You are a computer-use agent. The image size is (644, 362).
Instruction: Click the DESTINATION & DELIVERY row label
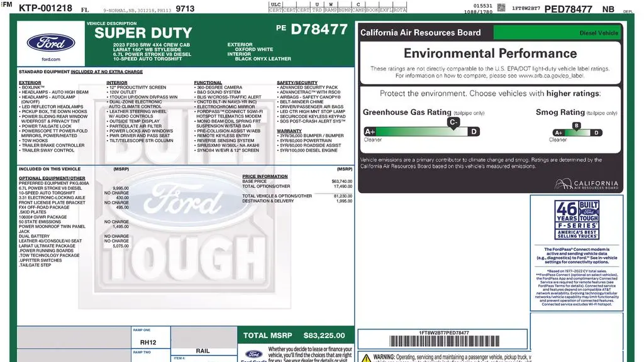click(x=268, y=201)
